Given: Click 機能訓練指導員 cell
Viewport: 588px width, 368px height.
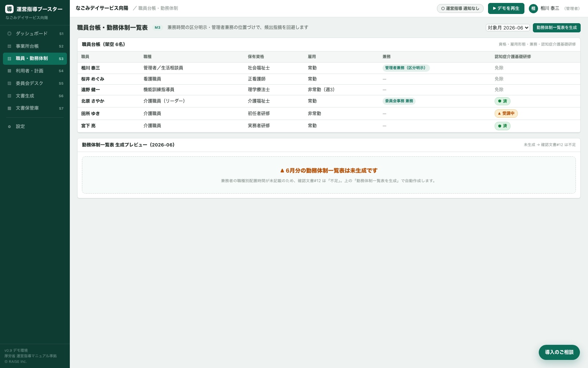Looking at the screenshot, I should [x=159, y=90].
